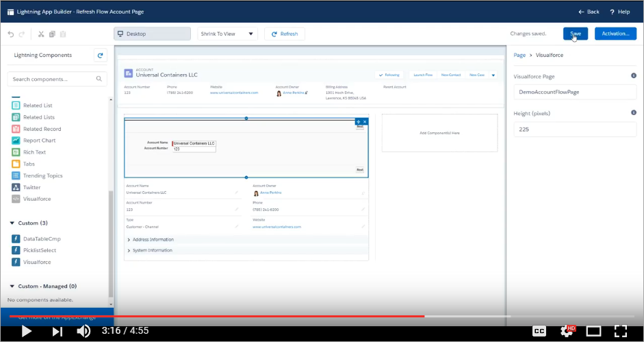
Task: Click the New Case action
Action: coord(477,75)
